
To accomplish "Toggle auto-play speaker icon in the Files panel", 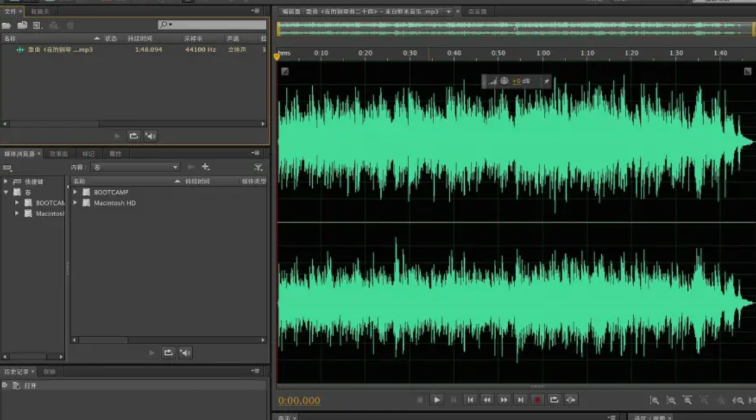I will [150, 135].
